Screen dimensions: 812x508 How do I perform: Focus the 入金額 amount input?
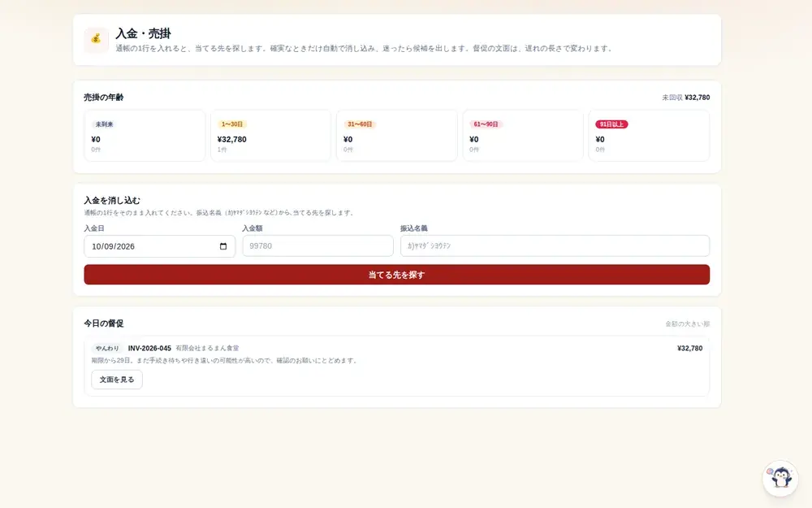[x=318, y=245]
